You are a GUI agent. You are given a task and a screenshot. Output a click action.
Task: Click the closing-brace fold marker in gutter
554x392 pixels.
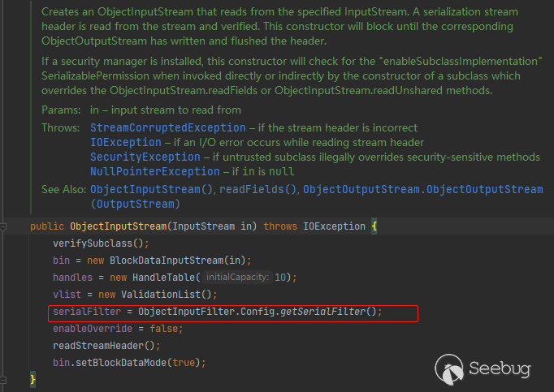[2, 380]
